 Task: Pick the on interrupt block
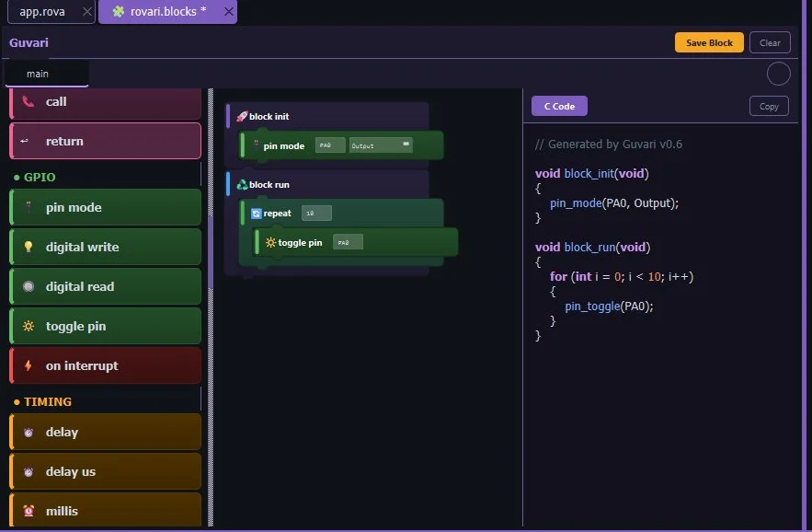pos(106,365)
